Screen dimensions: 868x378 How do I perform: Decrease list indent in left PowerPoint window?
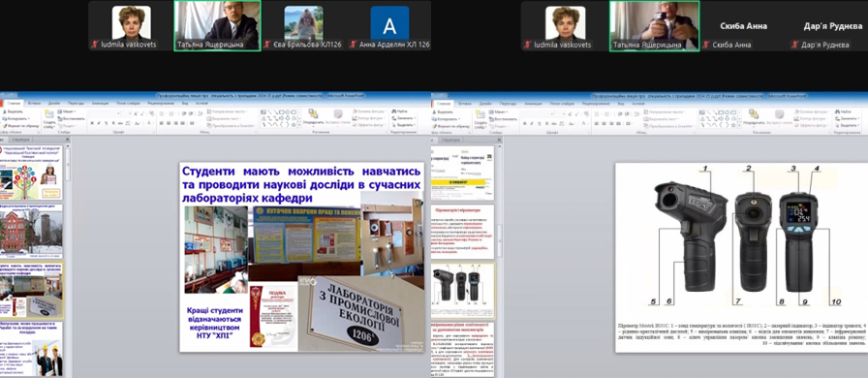[x=184, y=113]
